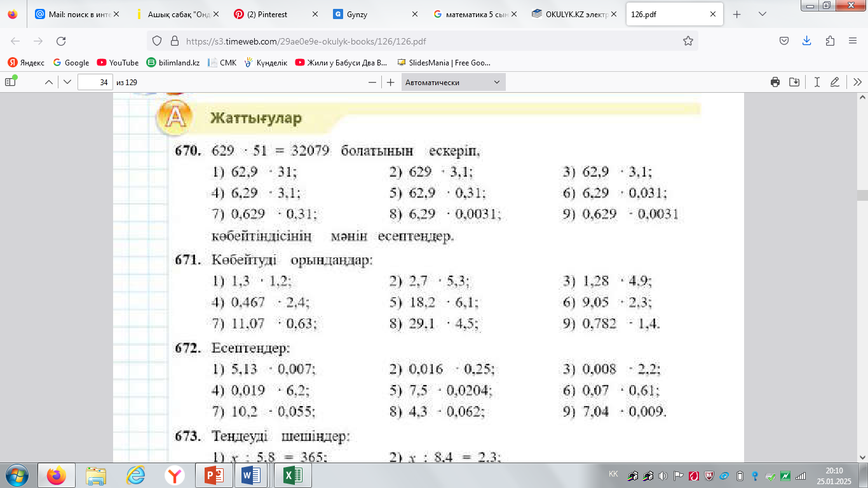Open Yandex Browser from the taskbar
The height and width of the screenshot is (488, 868).
pyautogui.click(x=175, y=475)
